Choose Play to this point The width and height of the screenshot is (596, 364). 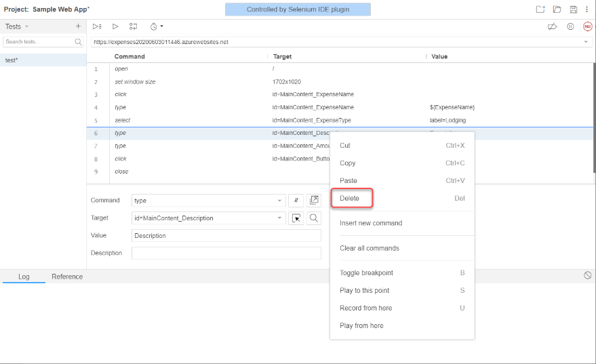click(402, 290)
